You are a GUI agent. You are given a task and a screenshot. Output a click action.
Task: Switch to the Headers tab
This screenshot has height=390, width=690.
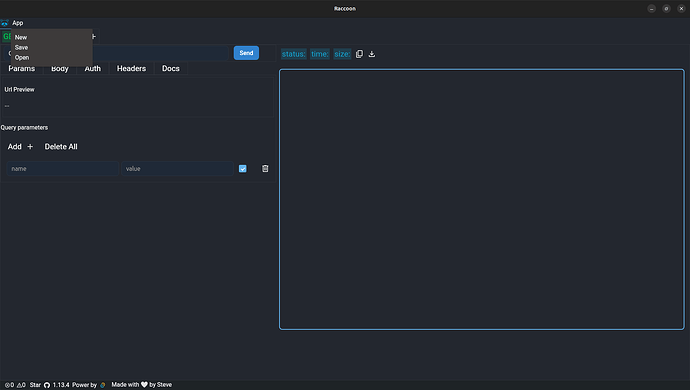(x=131, y=69)
